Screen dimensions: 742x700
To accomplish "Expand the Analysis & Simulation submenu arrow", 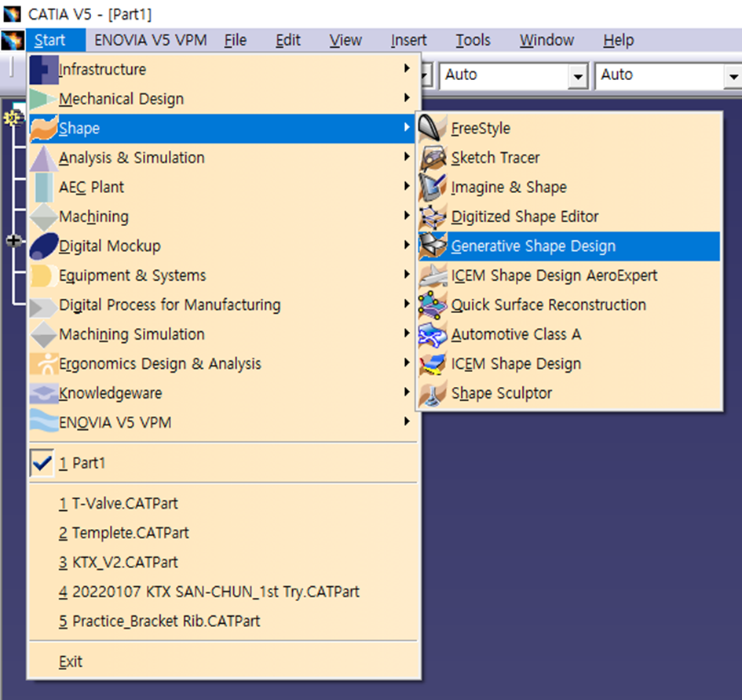I will coord(407,156).
